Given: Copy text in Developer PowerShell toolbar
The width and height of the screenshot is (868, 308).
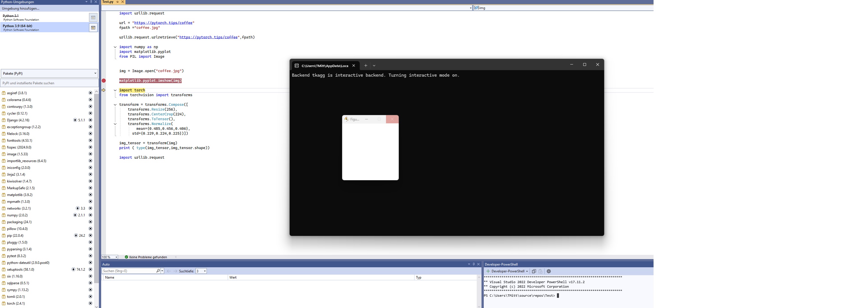Looking at the screenshot, I should (x=534, y=271).
